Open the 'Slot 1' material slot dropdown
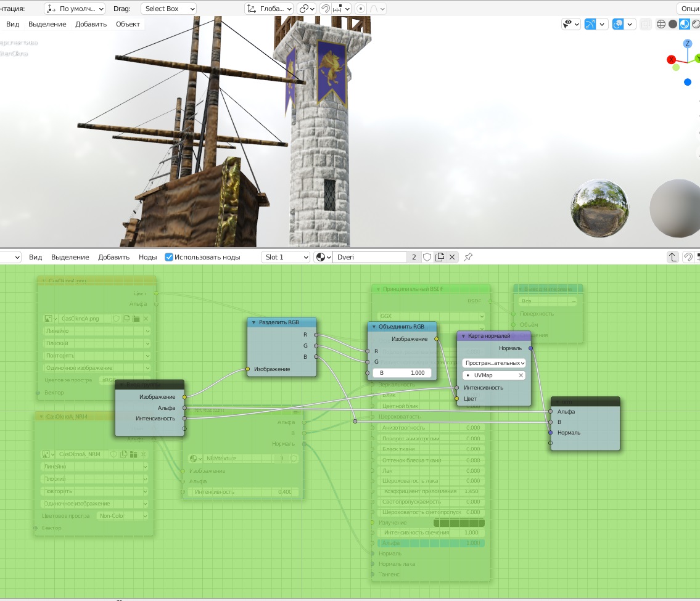The height and width of the screenshot is (601, 700). coord(286,257)
